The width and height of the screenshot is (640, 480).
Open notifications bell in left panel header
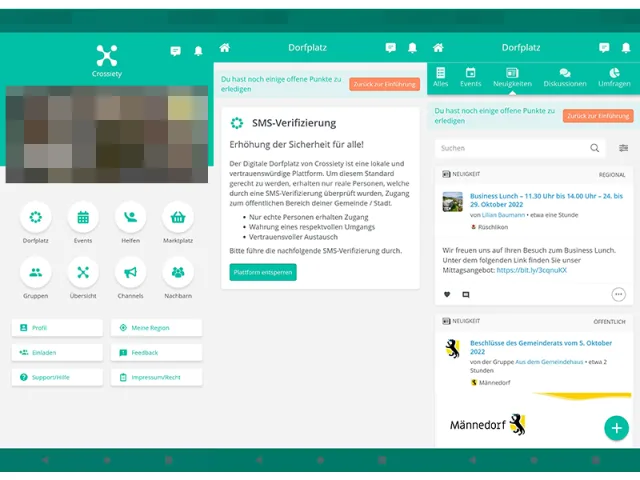[x=198, y=51]
